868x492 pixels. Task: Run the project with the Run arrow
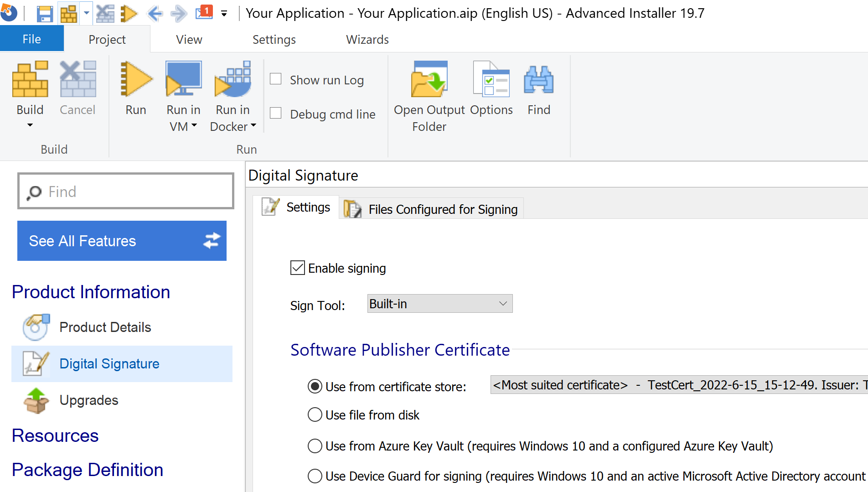136,79
